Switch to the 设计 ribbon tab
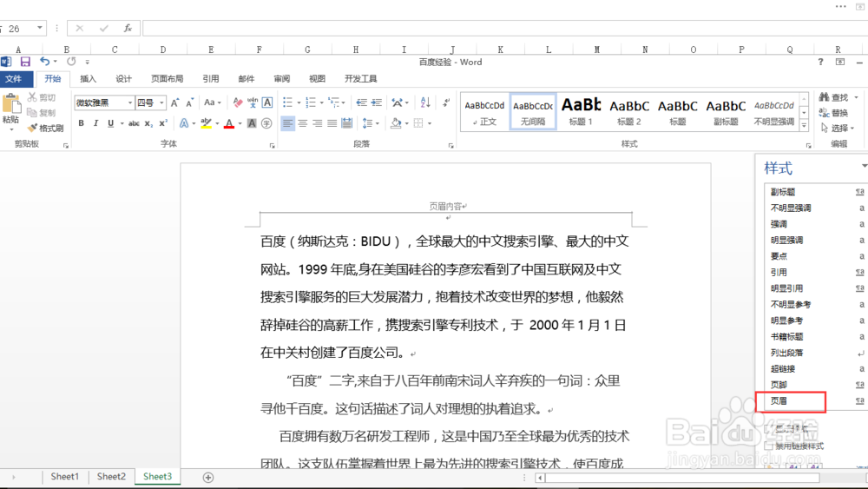 [123, 79]
